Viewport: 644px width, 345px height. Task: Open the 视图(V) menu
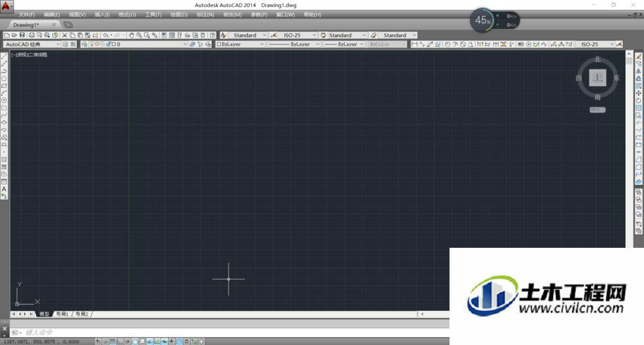[77, 15]
